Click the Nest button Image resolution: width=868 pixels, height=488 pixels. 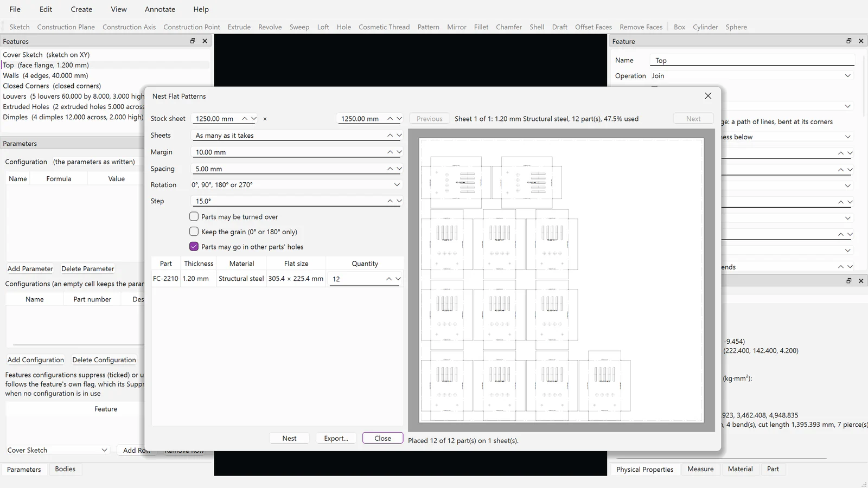pyautogui.click(x=289, y=438)
